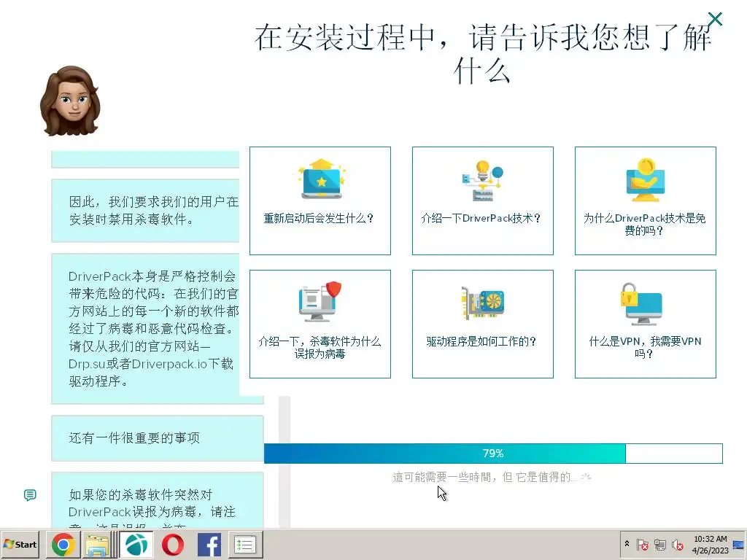
Task: Open the '驱动程序是如何工作的?' card
Action: click(x=483, y=324)
